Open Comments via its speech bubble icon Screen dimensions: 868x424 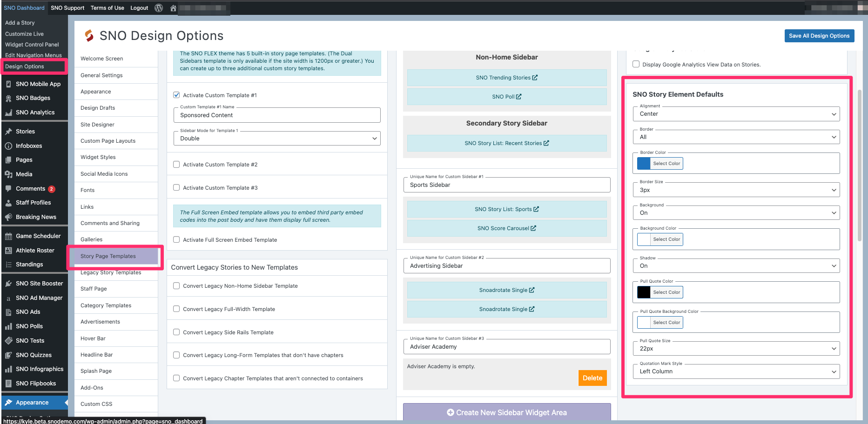coord(8,189)
